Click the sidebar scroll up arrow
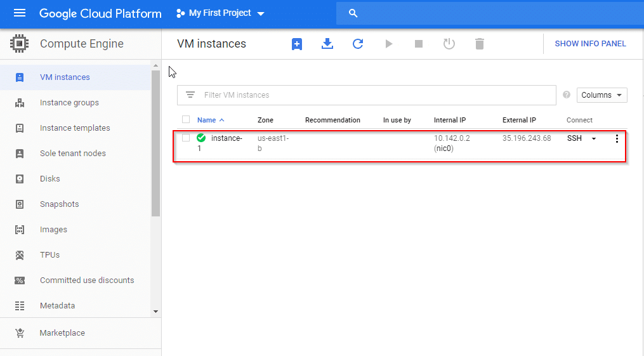Viewport: 644px width, 356px height. [x=155, y=66]
